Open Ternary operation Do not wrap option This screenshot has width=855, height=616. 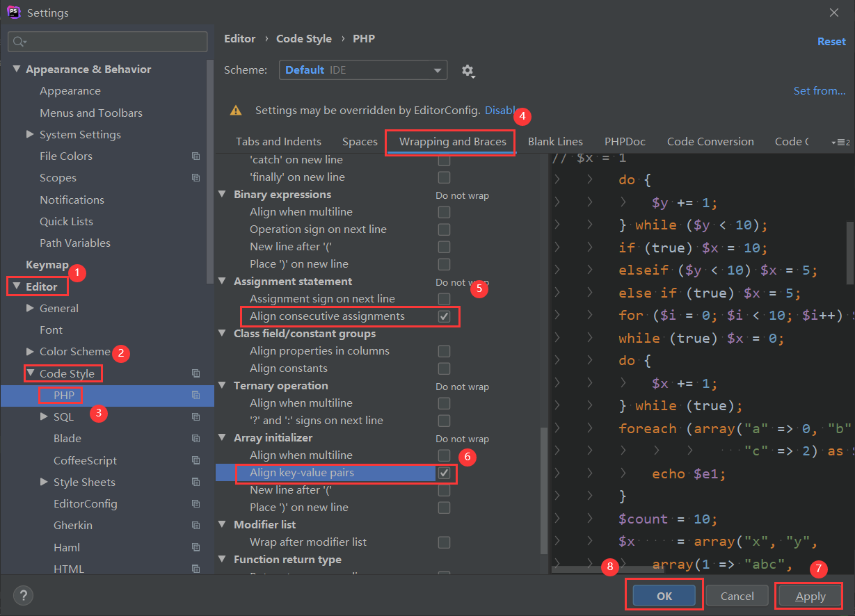(462, 387)
